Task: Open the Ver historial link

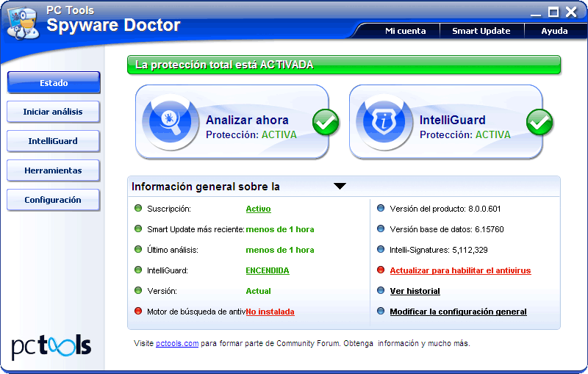Action: tap(415, 291)
